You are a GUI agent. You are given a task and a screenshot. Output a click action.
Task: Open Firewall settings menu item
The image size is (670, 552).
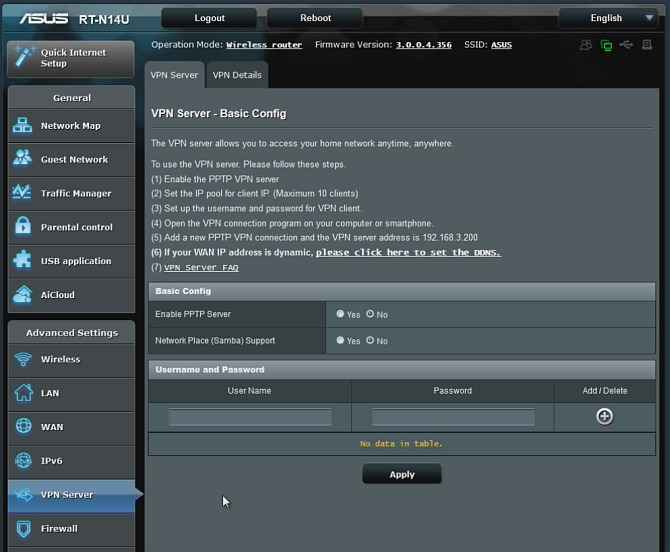click(x=71, y=529)
